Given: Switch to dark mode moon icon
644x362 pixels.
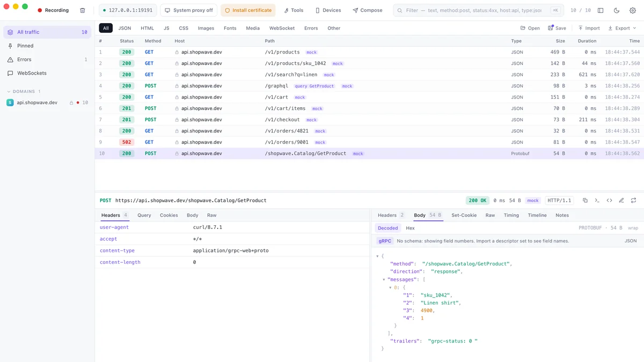Looking at the screenshot, I should (617, 10).
